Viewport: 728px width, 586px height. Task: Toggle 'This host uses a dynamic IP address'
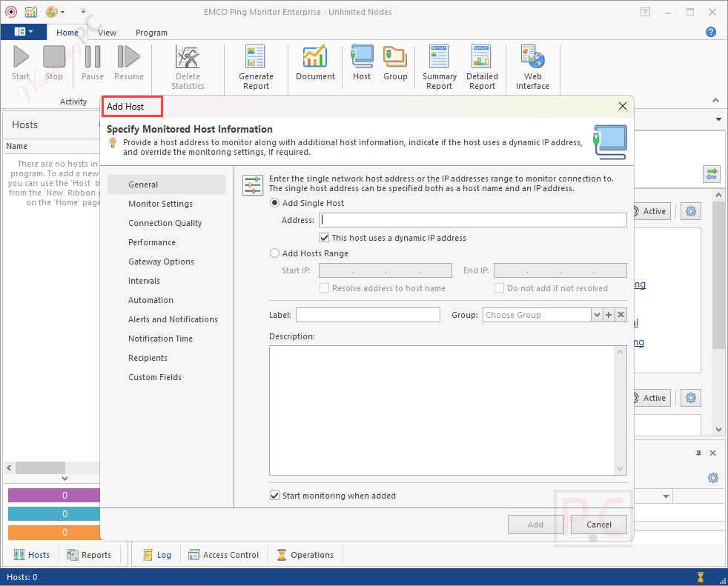325,238
